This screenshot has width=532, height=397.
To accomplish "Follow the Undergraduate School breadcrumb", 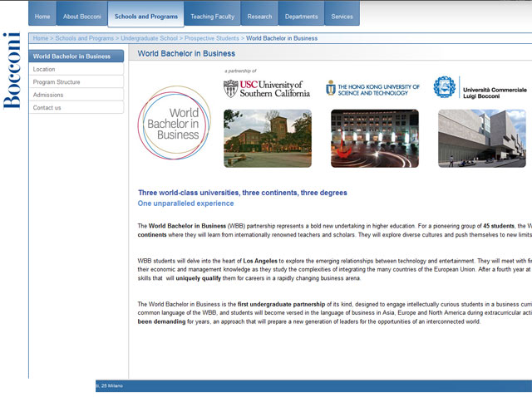I will [150, 38].
